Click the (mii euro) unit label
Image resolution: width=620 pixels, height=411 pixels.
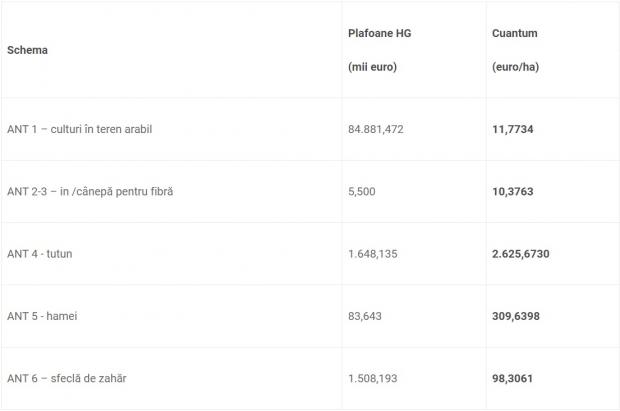(372, 66)
